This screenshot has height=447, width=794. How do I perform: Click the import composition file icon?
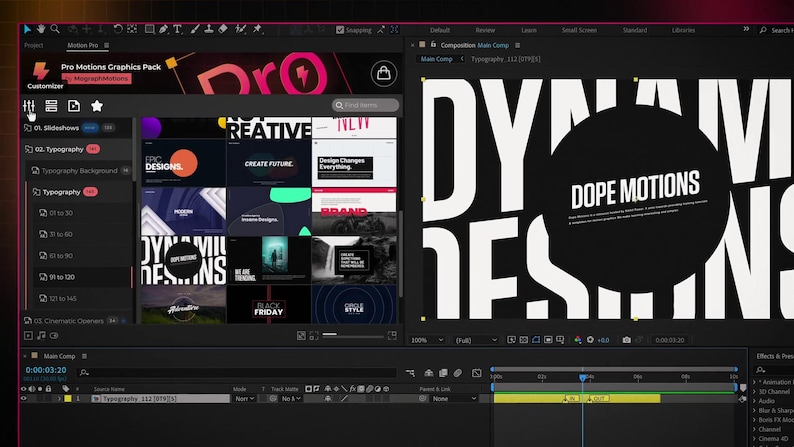[x=74, y=106]
